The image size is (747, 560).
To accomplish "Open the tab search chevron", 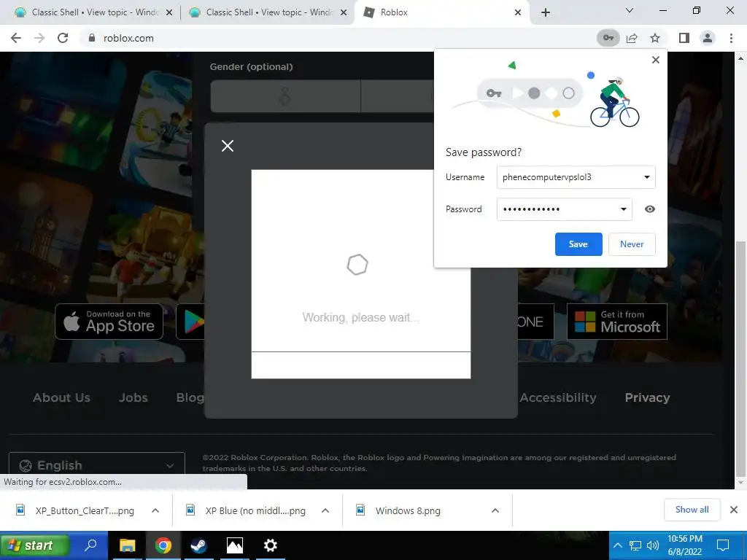I will click(x=630, y=10).
